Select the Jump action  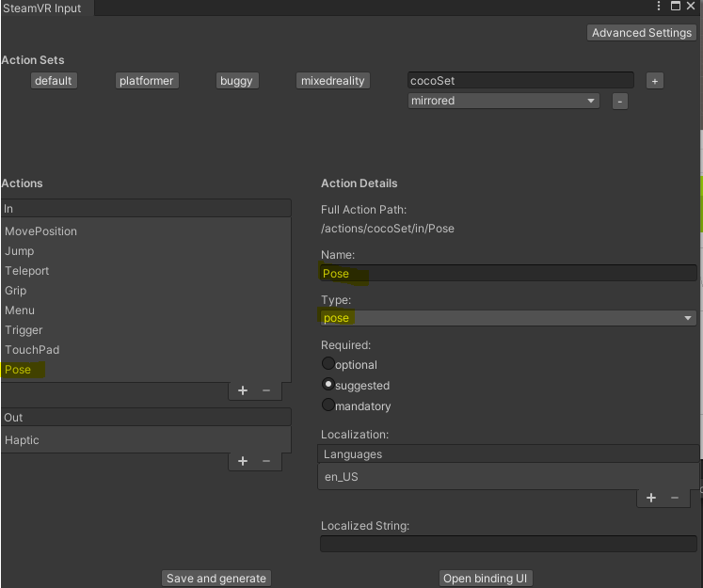pyautogui.click(x=146, y=251)
